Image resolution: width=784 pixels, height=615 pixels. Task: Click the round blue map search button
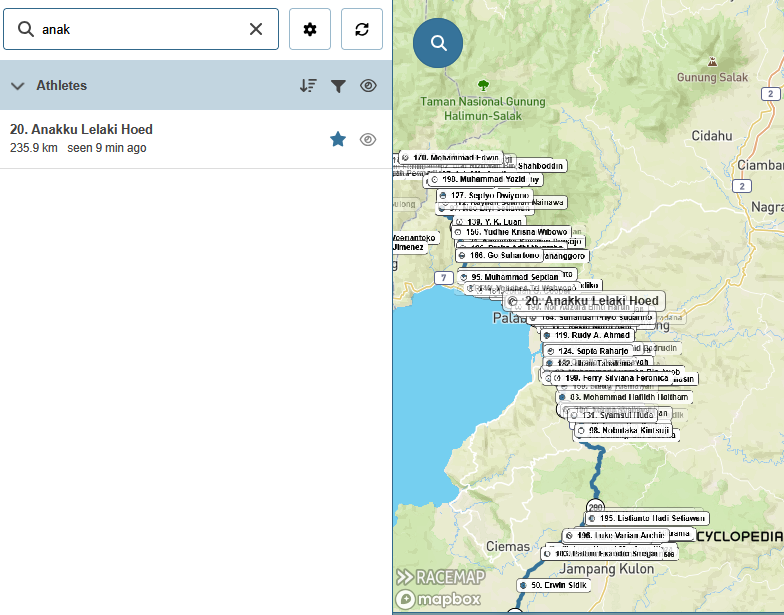[x=438, y=43]
